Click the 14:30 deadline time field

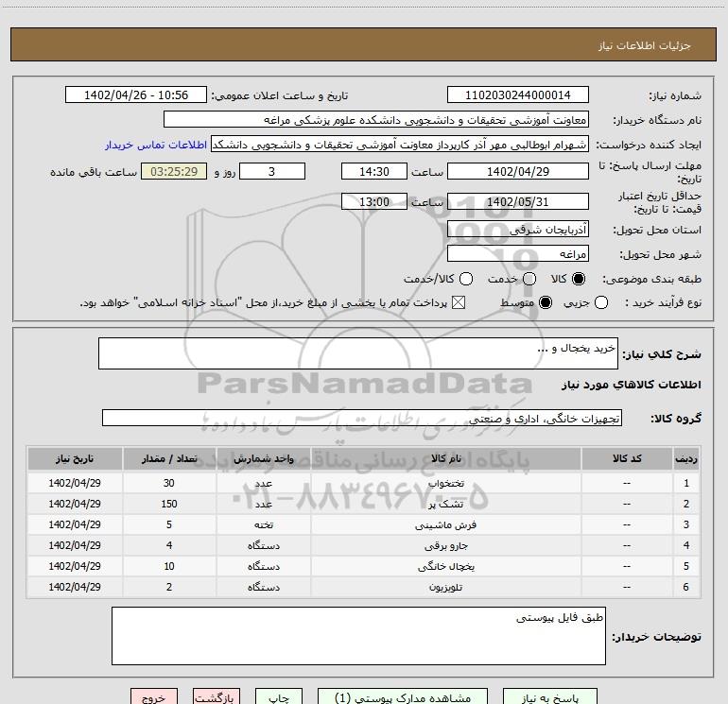pyautogui.click(x=374, y=171)
